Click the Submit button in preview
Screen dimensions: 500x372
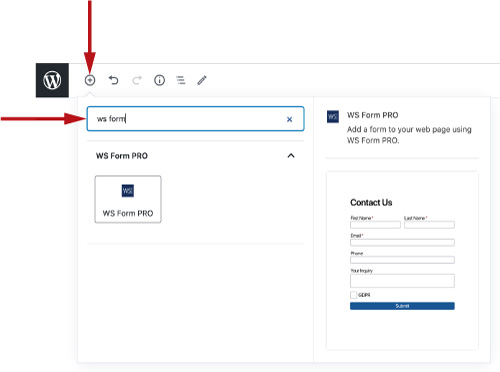click(402, 306)
